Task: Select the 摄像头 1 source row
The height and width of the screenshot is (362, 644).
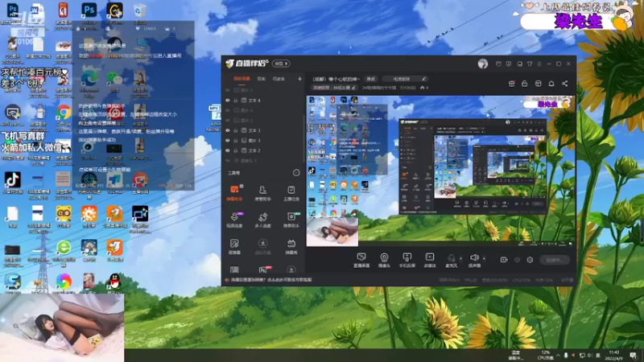Action: [x=264, y=160]
